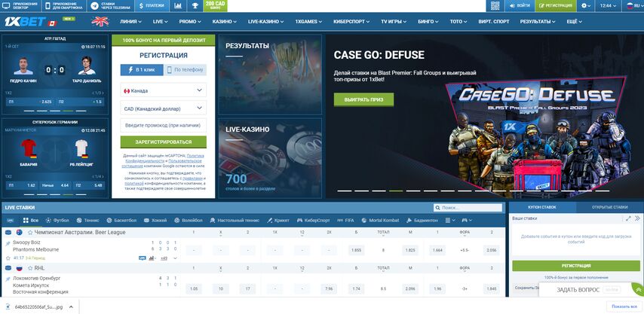Expand the PROMO menu
Viewport: 644px width, 314px height.
coord(190,22)
